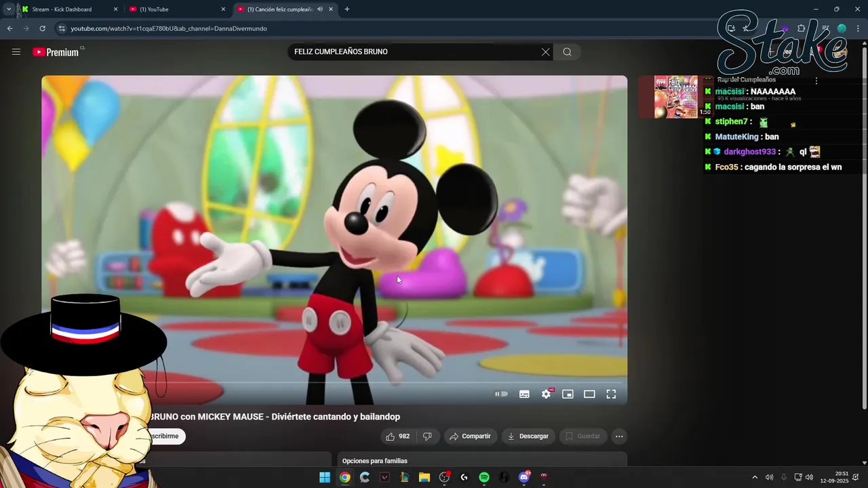Open OBS Studio from taskbar
The width and height of the screenshot is (868, 488).
[444, 477]
